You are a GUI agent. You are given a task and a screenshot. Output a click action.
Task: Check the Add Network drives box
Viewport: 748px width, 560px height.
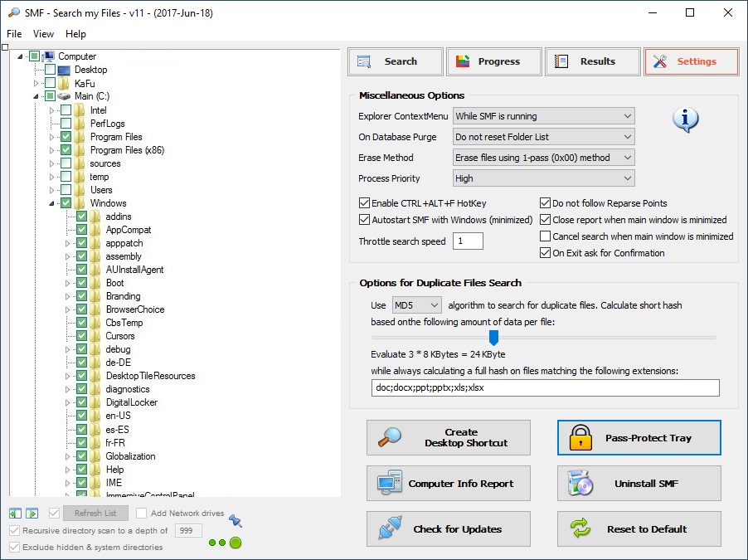pos(141,514)
